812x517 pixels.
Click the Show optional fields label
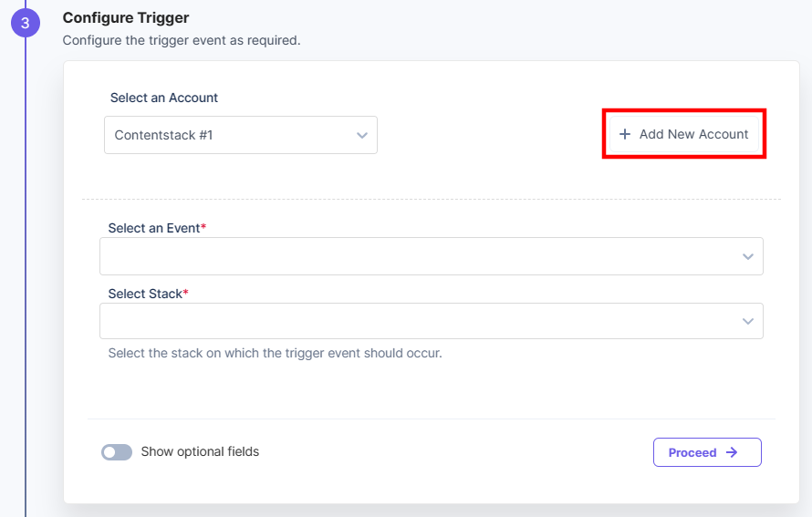[200, 451]
